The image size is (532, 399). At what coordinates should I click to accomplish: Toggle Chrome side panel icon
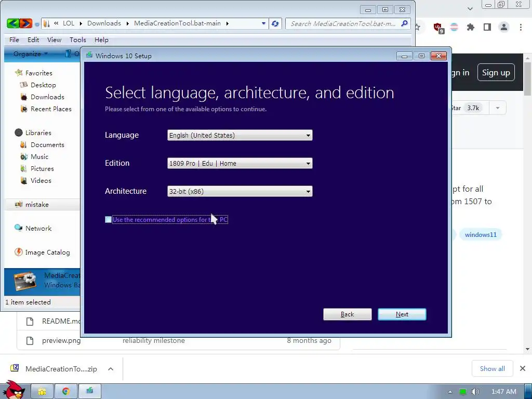click(487, 27)
